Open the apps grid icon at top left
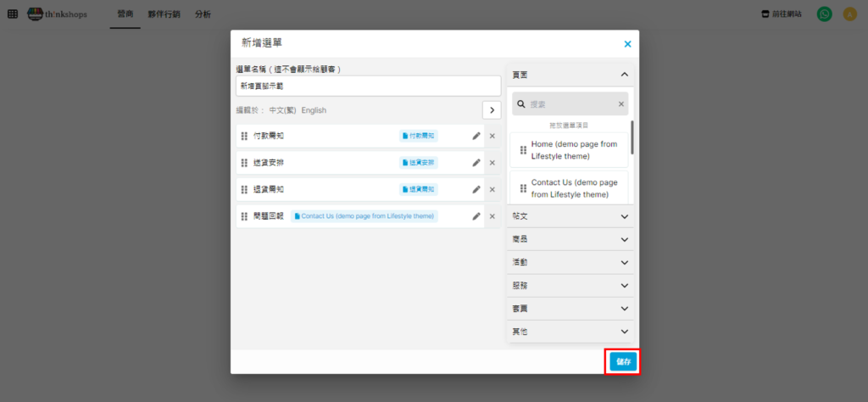Image resolution: width=868 pixels, height=402 pixels. (x=13, y=14)
